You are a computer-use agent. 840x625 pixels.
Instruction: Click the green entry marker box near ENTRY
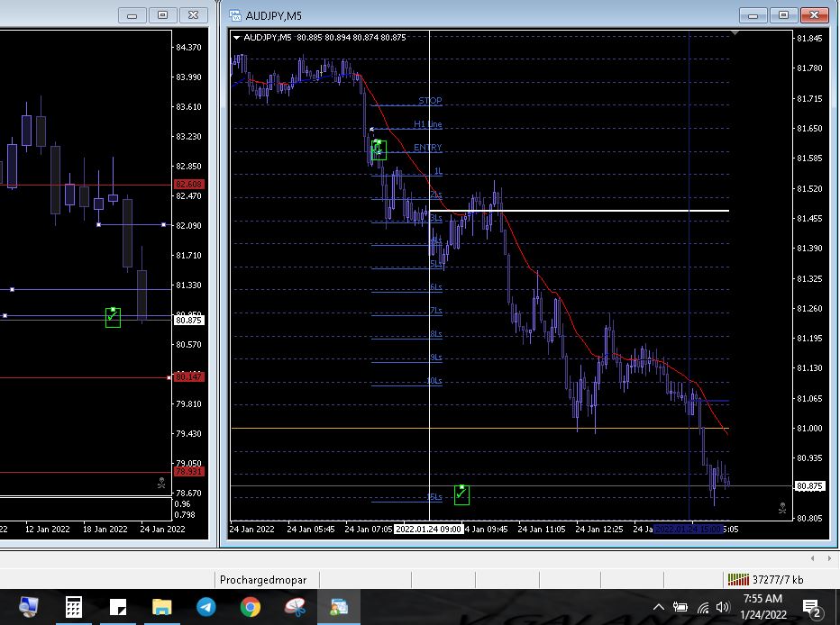(x=379, y=149)
